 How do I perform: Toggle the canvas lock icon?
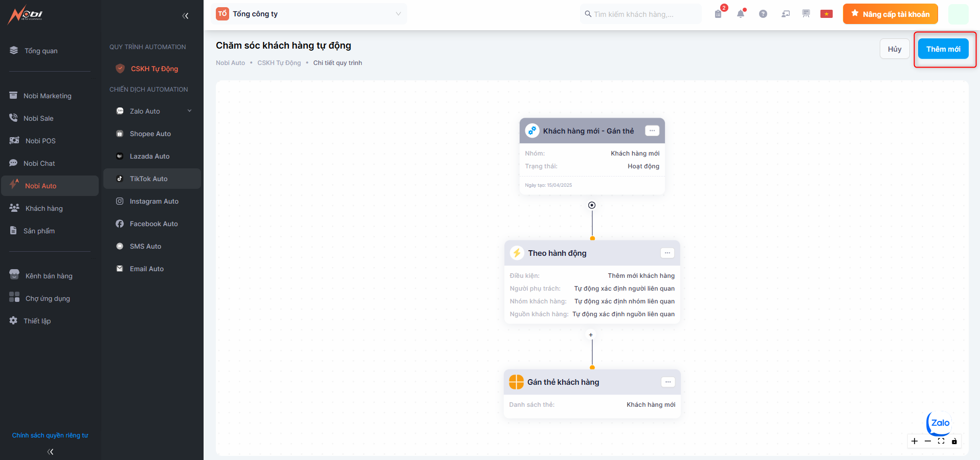(x=954, y=441)
